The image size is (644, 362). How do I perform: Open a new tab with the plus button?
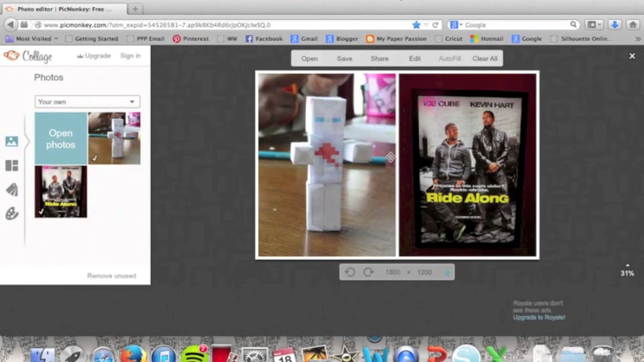pyautogui.click(x=135, y=9)
